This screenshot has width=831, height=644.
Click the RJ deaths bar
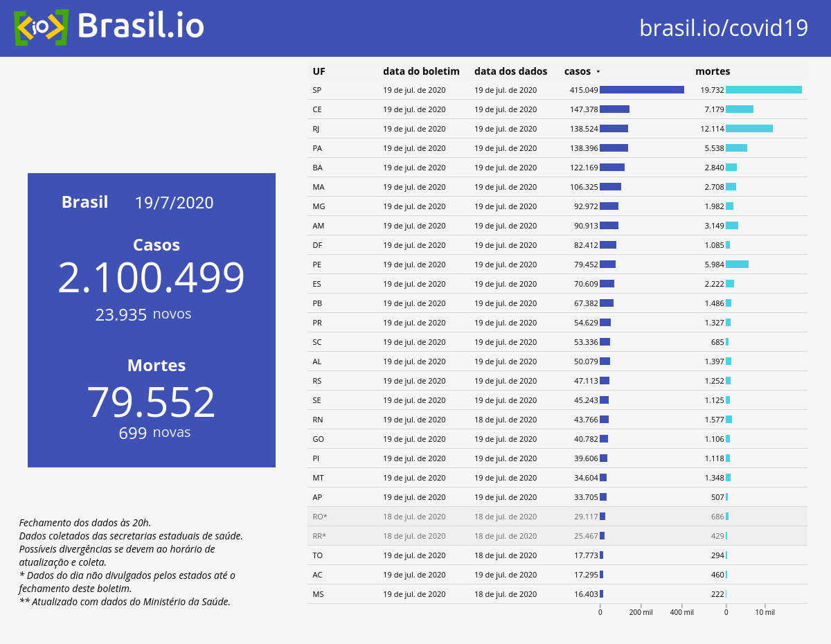(x=749, y=129)
